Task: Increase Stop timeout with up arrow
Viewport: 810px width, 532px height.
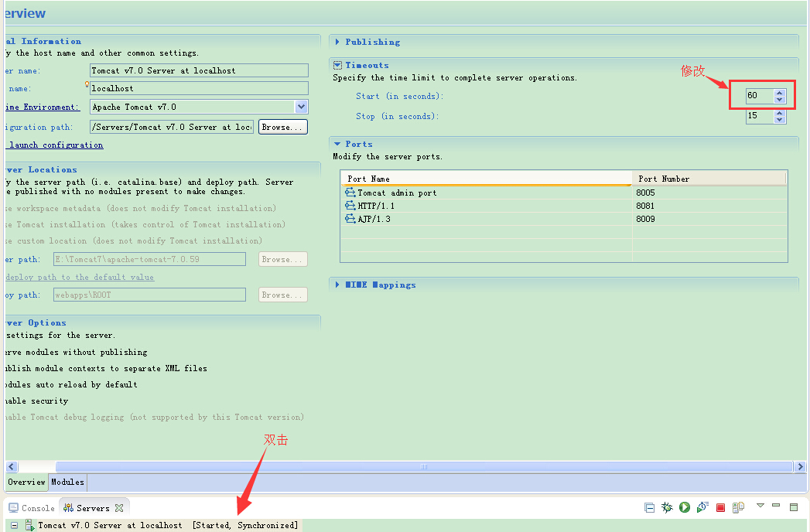Action: tap(780, 113)
